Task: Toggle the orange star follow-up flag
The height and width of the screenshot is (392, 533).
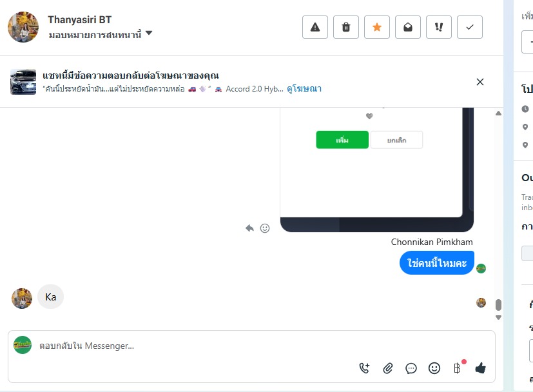Action: pos(377,27)
